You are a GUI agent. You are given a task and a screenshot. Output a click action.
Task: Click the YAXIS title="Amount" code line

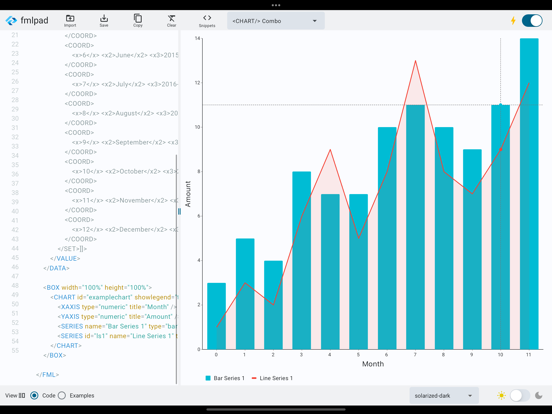[x=117, y=316]
